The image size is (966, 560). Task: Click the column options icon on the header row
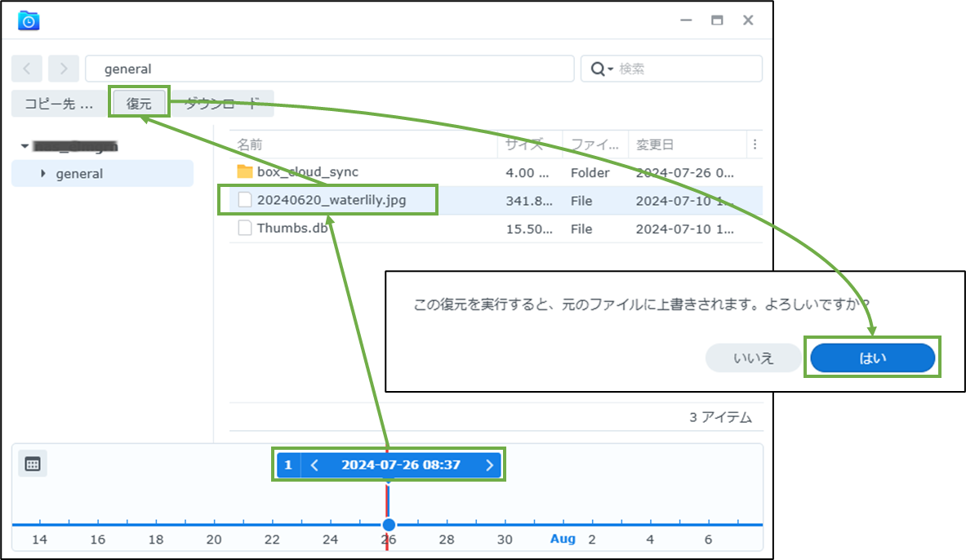(755, 144)
